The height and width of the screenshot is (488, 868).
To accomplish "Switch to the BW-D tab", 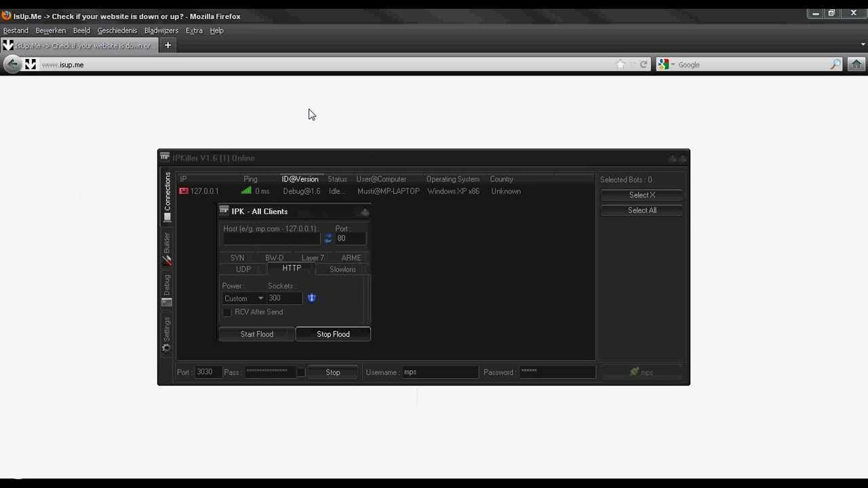I will pos(275,258).
